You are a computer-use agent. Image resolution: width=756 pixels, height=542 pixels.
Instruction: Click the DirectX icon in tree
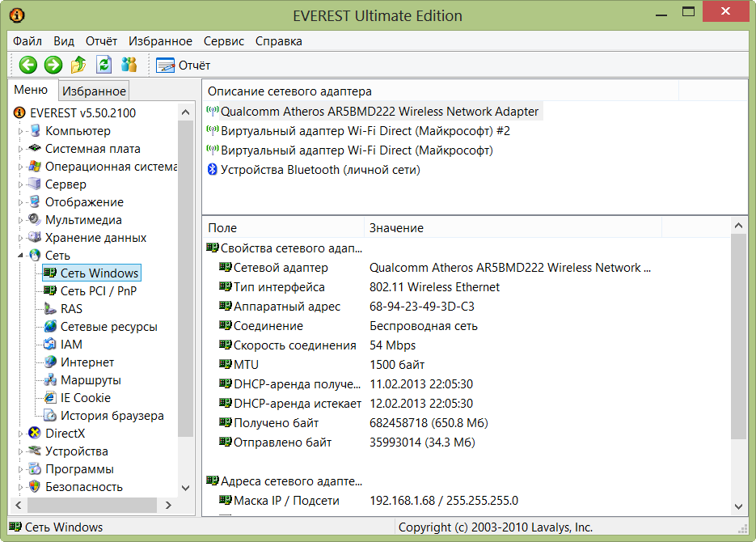coord(35,433)
